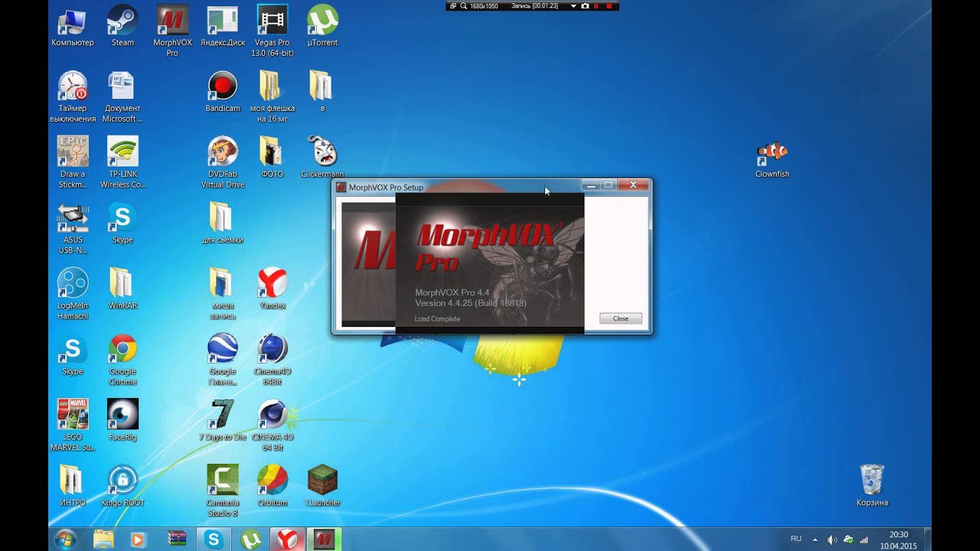Launch Steam from the desktop

(x=122, y=26)
